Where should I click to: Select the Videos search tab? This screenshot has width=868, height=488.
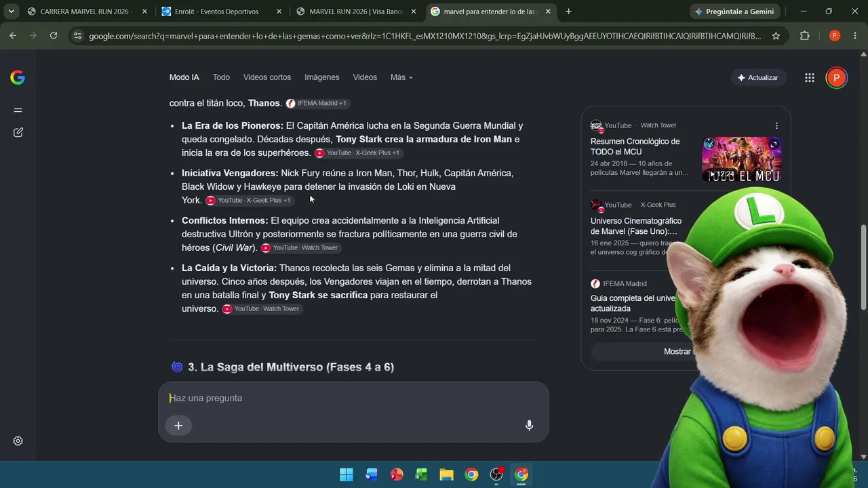click(x=365, y=77)
